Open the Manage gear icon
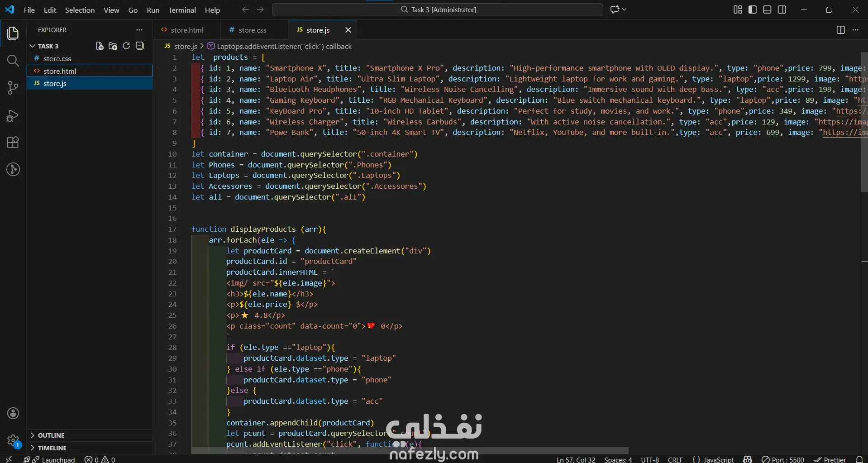 coord(13,440)
